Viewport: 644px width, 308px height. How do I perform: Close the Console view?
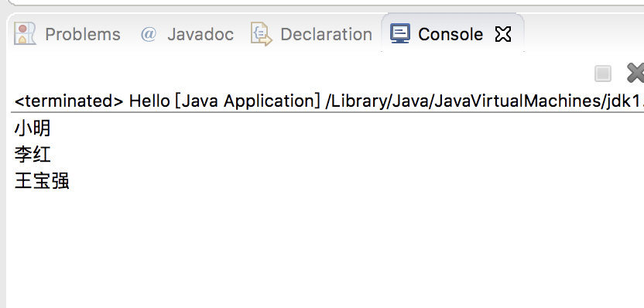click(503, 34)
